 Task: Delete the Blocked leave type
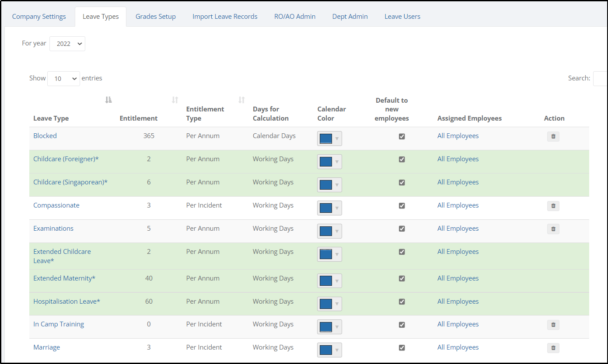pyautogui.click(x=553, y=136)
